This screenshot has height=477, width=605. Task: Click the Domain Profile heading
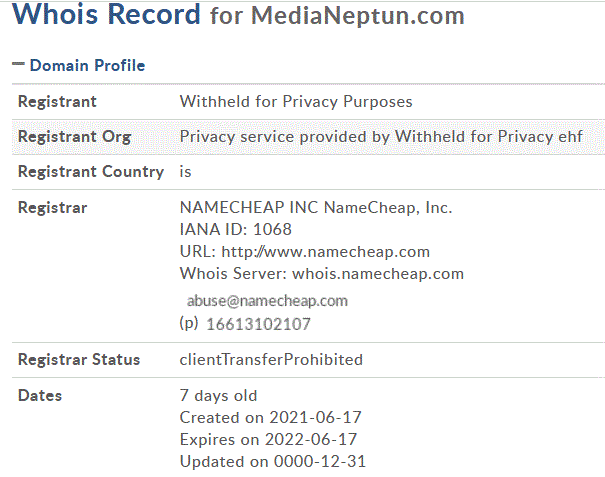pos(87,65)
